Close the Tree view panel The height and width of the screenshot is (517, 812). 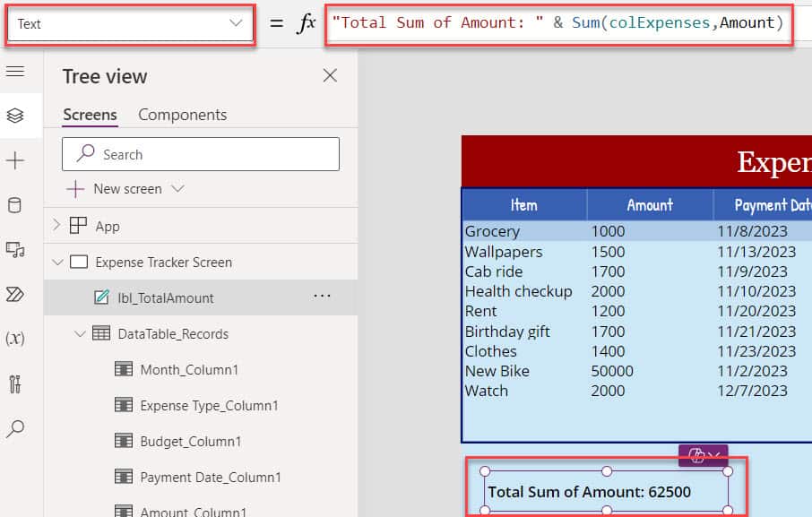pos(330,75)
